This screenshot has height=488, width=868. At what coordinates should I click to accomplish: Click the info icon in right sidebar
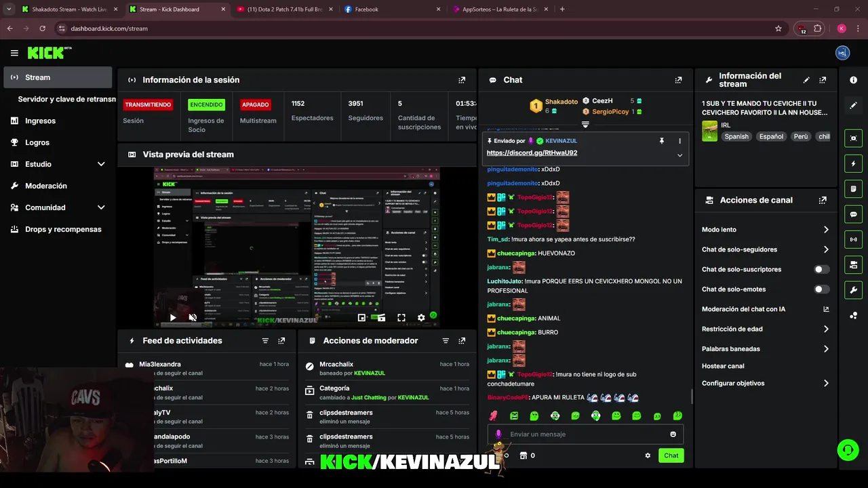(853, 80)
